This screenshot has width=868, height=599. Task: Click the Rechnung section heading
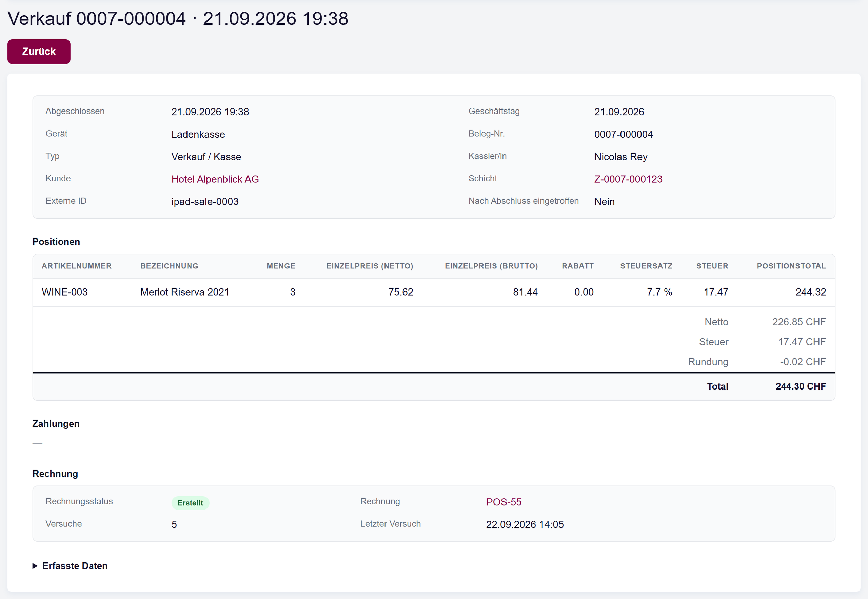pos(55,474)
